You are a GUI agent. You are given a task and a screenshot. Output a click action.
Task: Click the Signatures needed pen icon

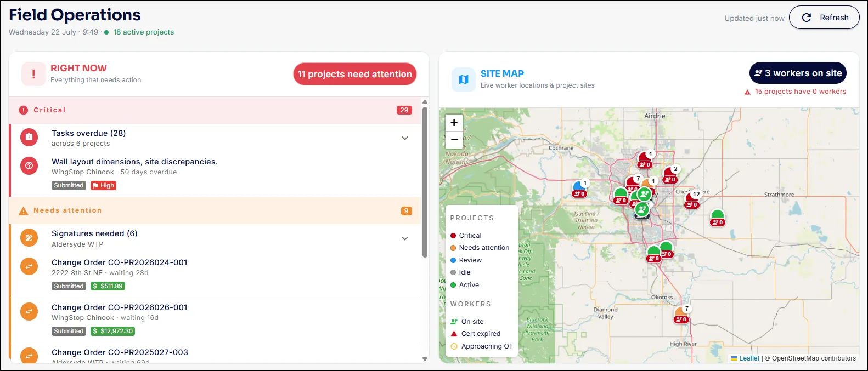[x=29, y=237]
